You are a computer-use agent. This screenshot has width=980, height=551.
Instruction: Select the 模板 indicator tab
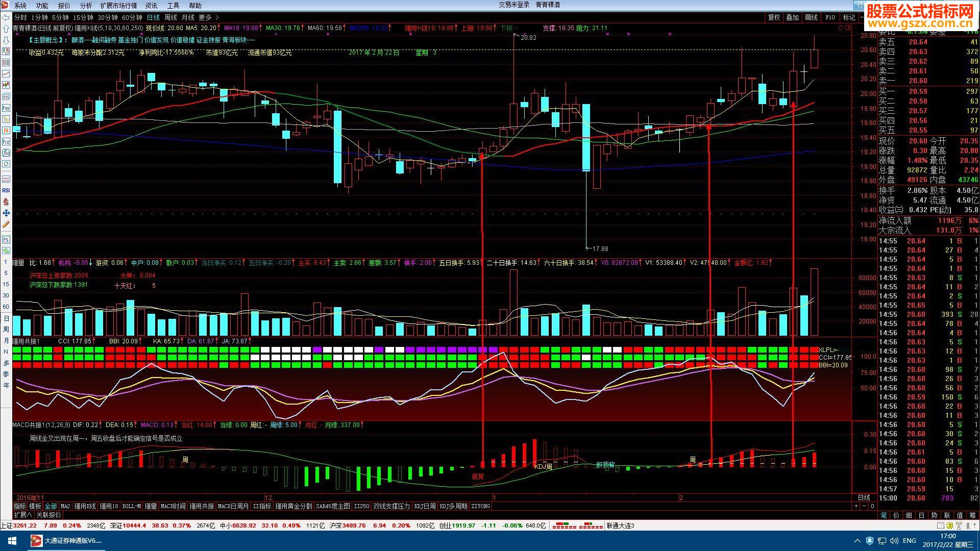coord(35,506)
